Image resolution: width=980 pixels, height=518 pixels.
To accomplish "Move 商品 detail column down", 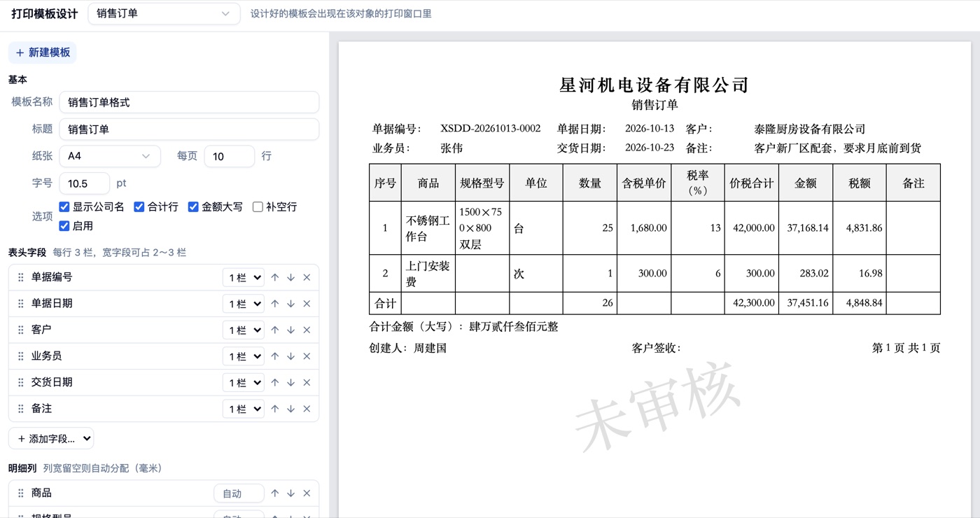I will click(x=290, y=493).
